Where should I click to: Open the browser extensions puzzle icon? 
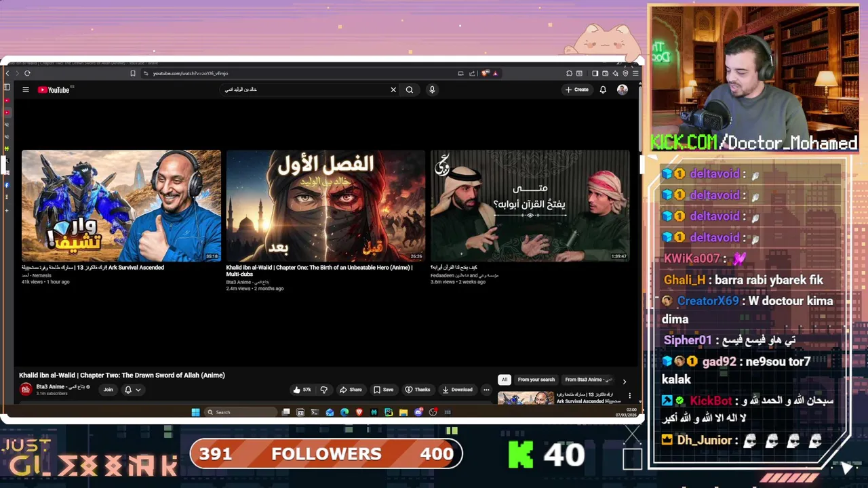(x=569, y=73)
